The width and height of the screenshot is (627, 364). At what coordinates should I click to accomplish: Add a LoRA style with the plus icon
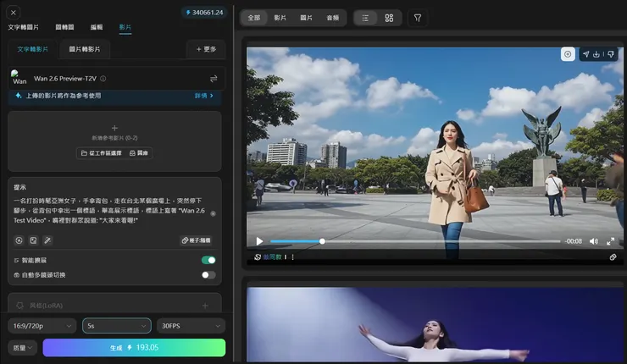(x=205, y=306)
